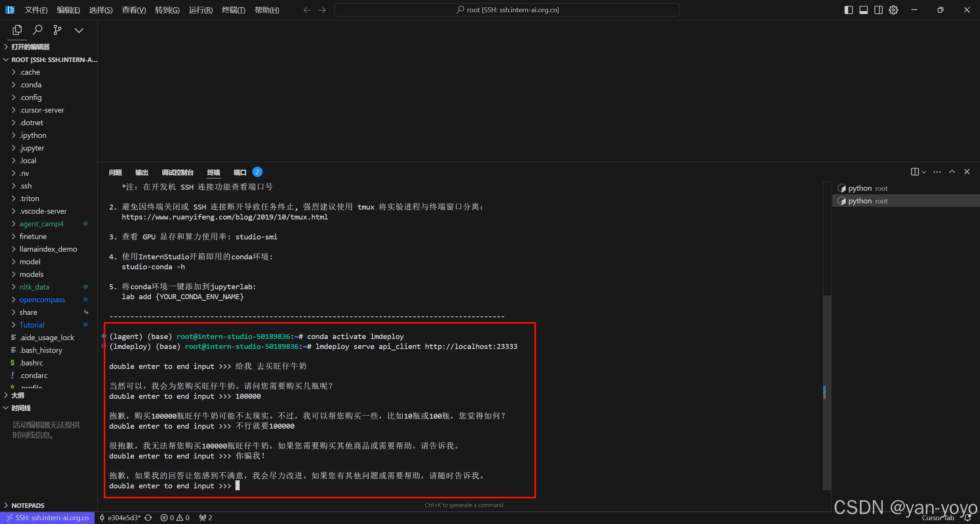Split the terminal using the split icon
Viewport: 980px width, 524px height.
coord(915,172)
